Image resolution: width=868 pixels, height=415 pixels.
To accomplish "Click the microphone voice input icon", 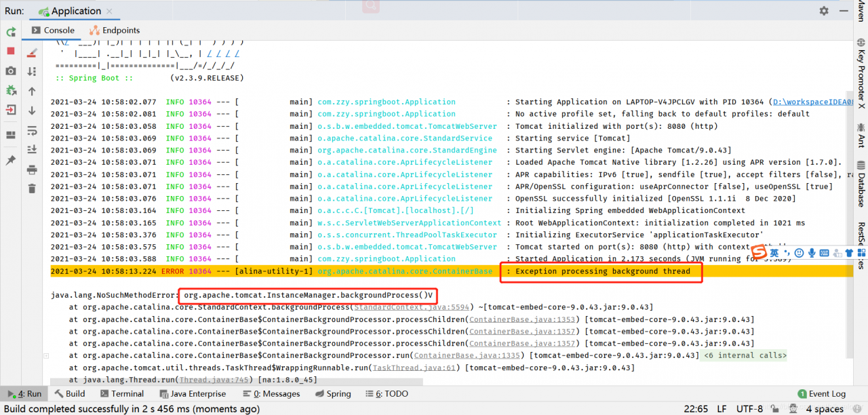I will click(812, 253).
